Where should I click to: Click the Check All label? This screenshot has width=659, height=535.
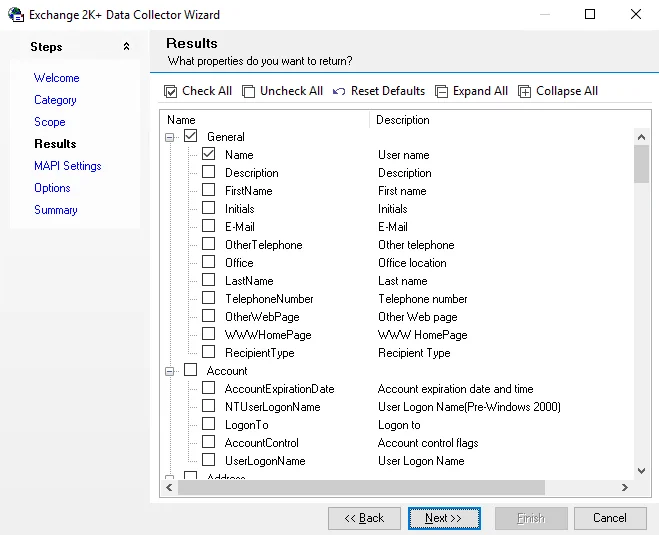point(207,91)
